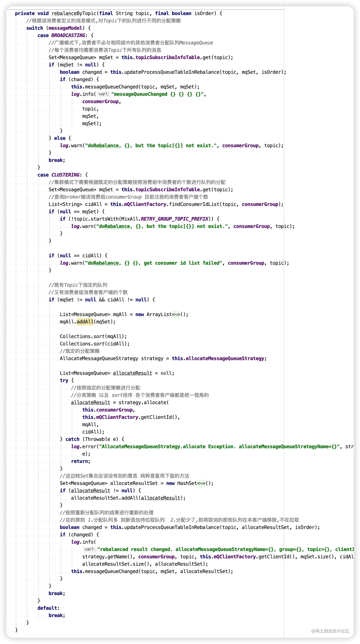Click 'allocateResultSet.addAll(allocateResult);' line
The image size is (360, 644).
tap(128, 498)
